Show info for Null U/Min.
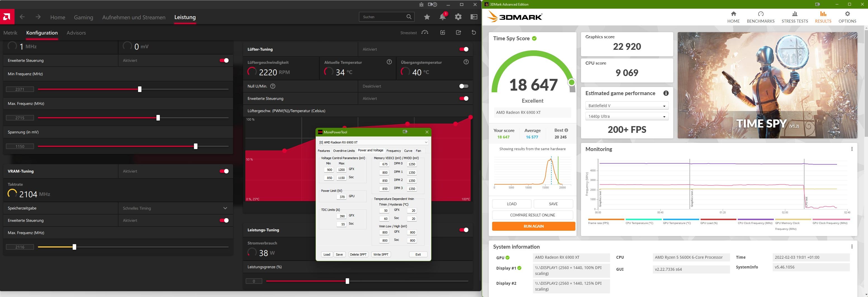This screenshot has height=297, width=868. pyautogui.click(x=273, y=86)
